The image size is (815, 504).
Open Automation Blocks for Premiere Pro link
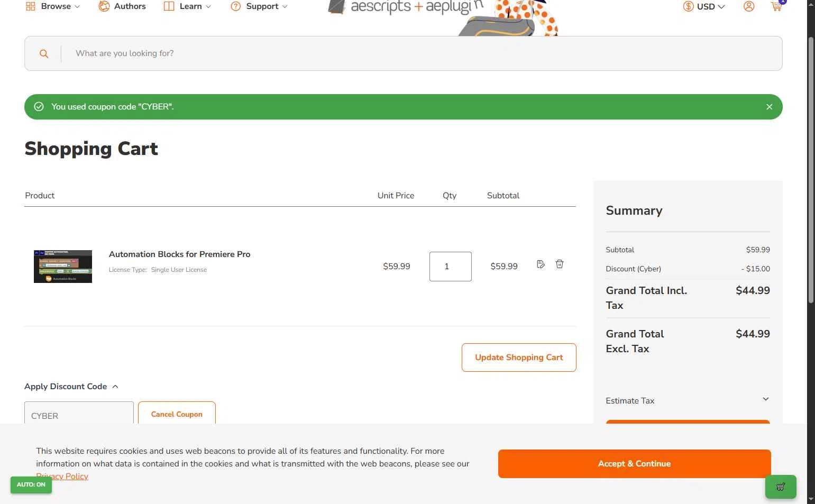click(180, 254)
